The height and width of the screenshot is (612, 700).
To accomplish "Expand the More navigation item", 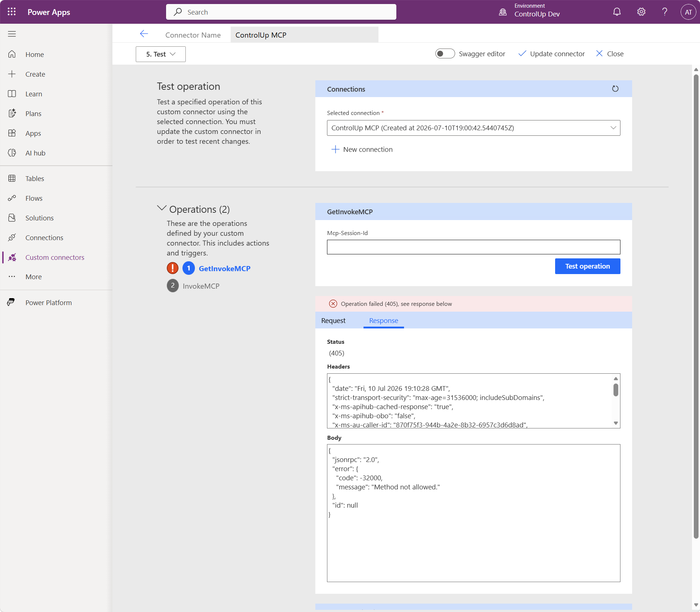I will coord(34,277).
